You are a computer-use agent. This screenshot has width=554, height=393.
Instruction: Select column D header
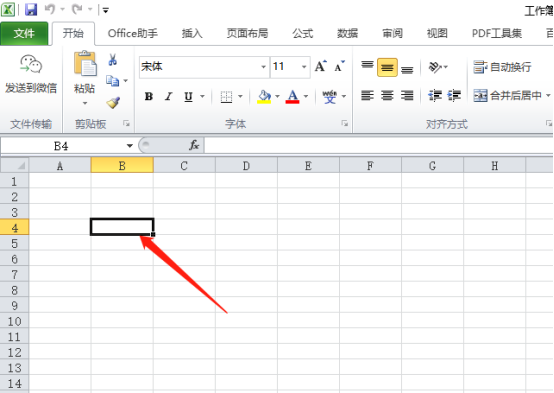pos(246,165)
